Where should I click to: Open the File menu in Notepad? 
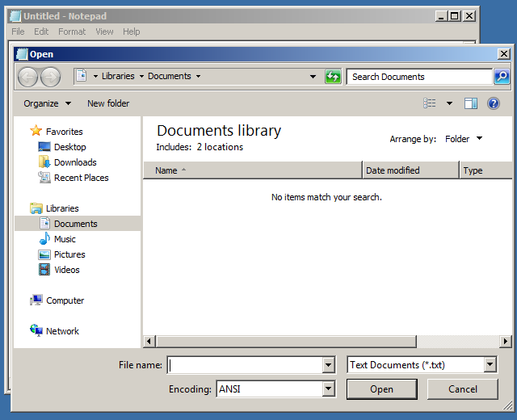18,31
